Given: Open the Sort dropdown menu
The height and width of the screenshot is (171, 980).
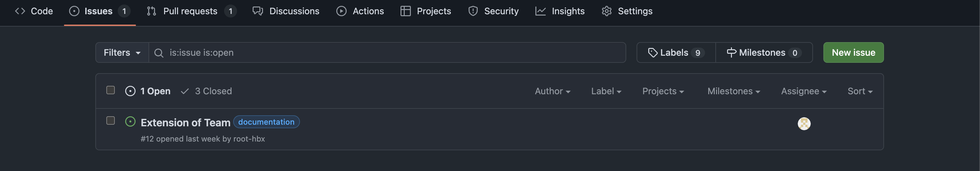Looking at the screenshot, I should coord(860,91).
